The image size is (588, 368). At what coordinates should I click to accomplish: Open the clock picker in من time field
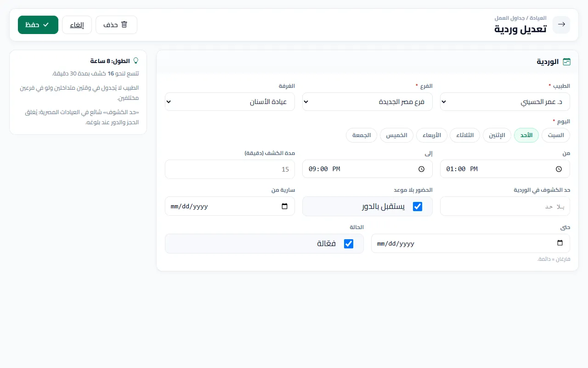point(559,169)
